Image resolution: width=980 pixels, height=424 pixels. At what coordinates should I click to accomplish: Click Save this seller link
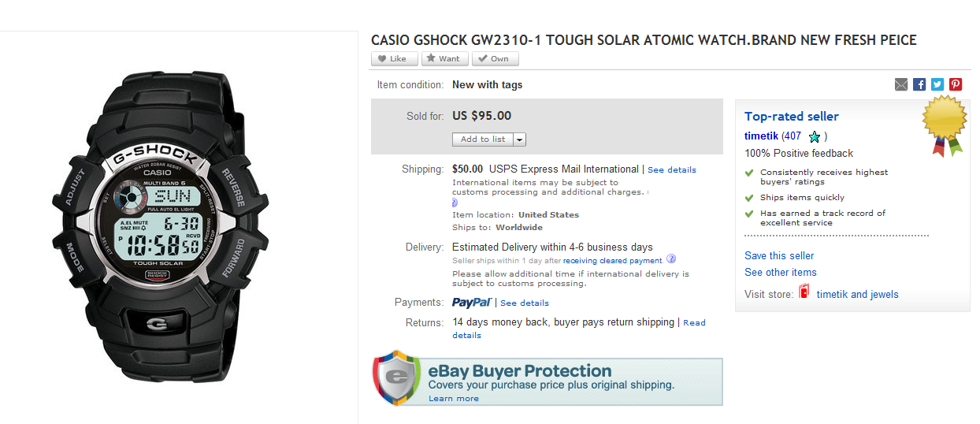779,255
